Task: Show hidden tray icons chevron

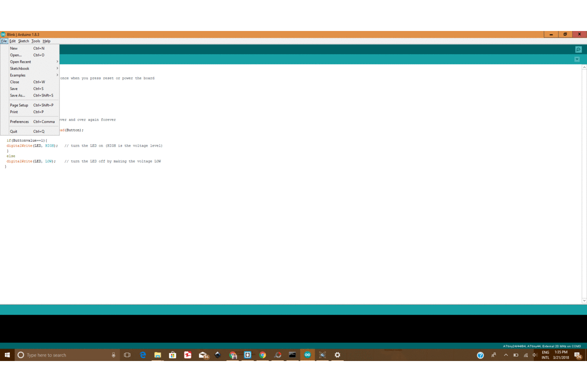Action: [506, 355]
